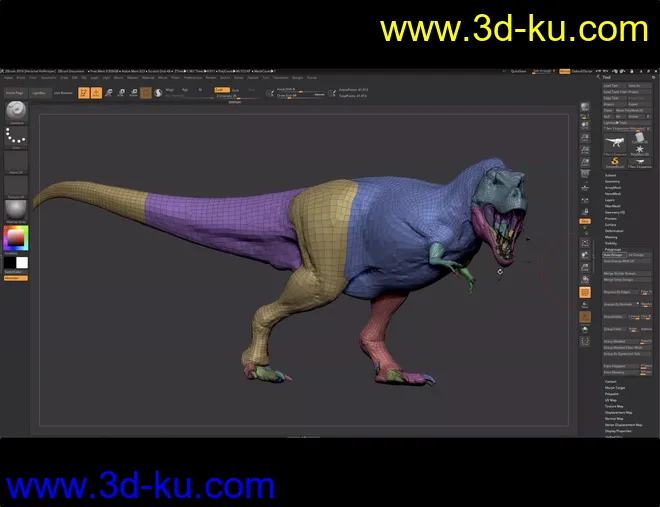Click the MatCap material sphere
This screenshot has height=507, width=660.
pyautogui.click(x=15, y=210)
